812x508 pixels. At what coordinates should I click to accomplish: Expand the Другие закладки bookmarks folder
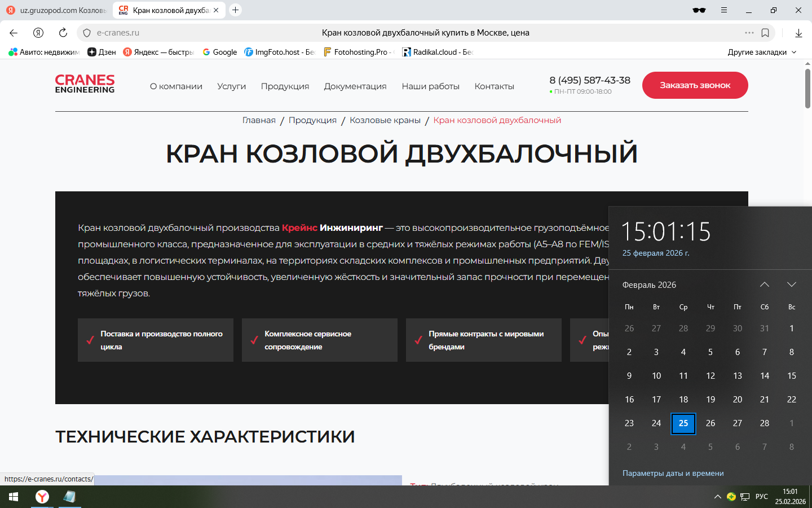[762, 52]
